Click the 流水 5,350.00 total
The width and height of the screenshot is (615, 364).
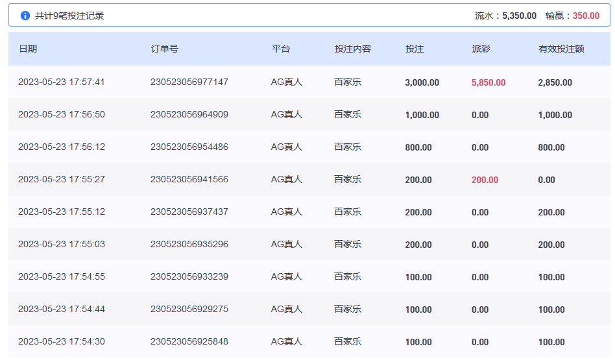[x=519, y=16]
